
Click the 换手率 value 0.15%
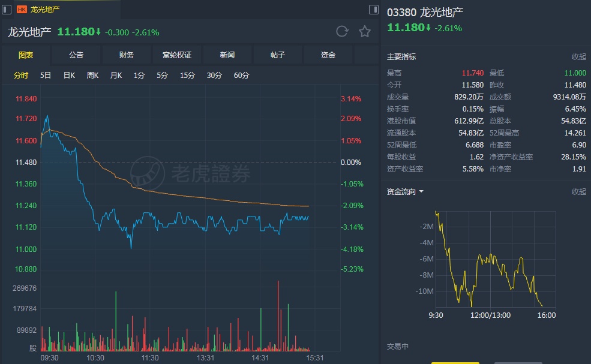click(x=473, y=109)
